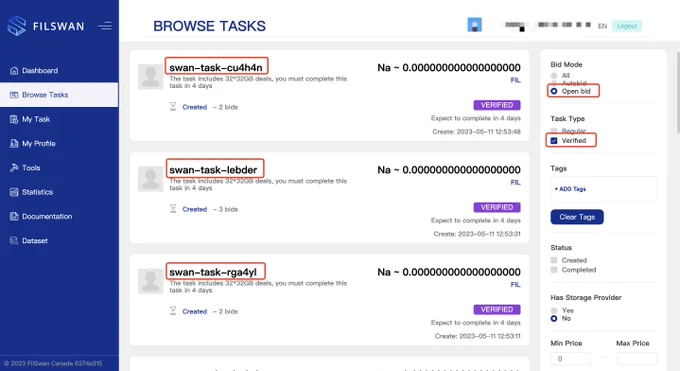
Task: Click the FilSwan logo icon
Action: [16, 26]
